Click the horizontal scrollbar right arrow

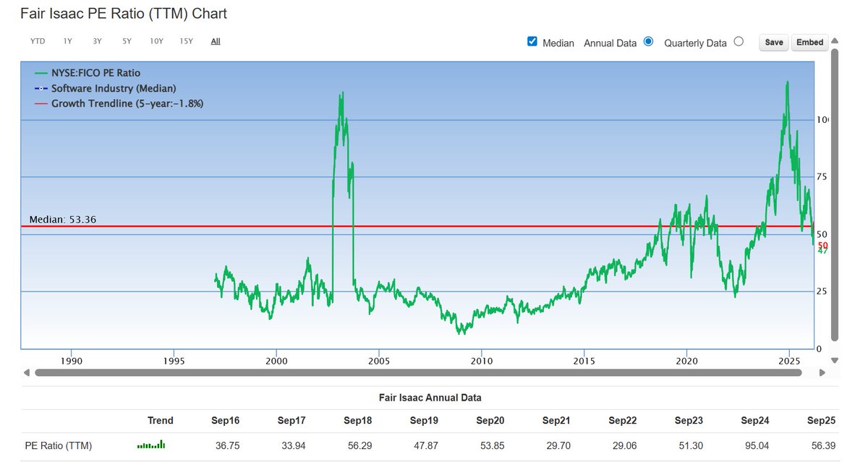[822, 373]
